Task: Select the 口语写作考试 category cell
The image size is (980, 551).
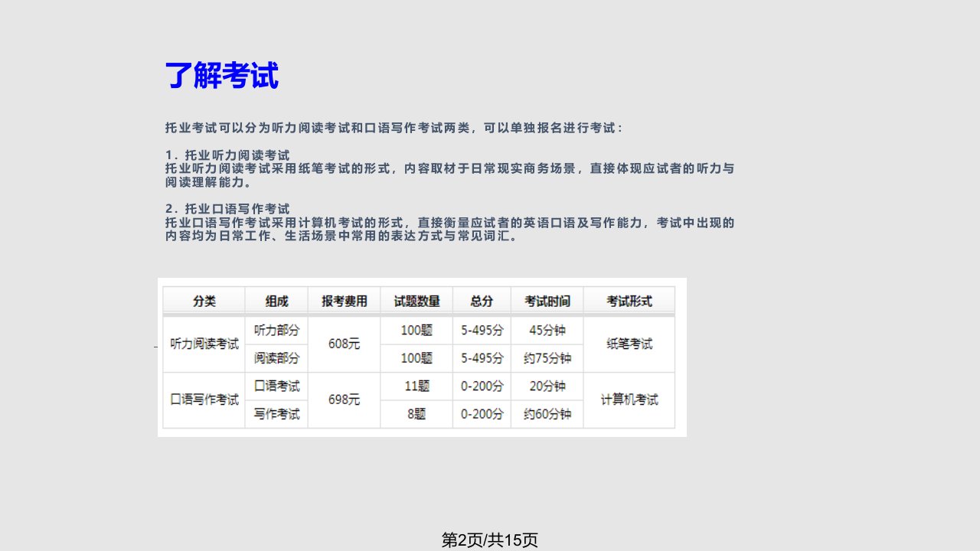Action: click(x=204, y=399)
